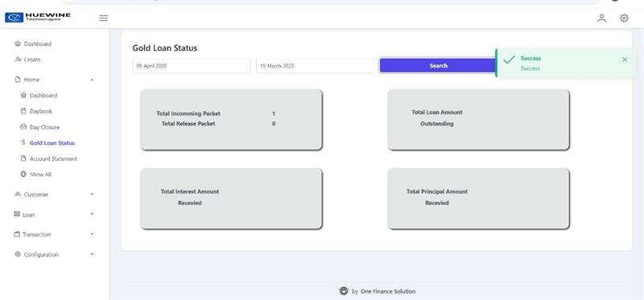Expand the Loan menu chevron
Image resolution: width=644 pixels, height=300 pixels.
click(x=92, y=214)
